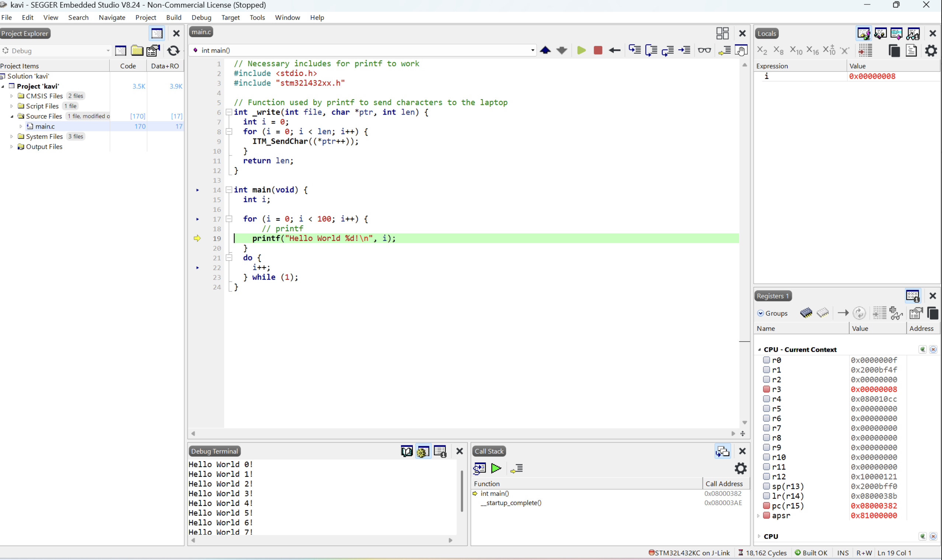Click the refresh icon in Project Explorer
The height and width of the screenshot is (560, 942).
coord(173,50)
